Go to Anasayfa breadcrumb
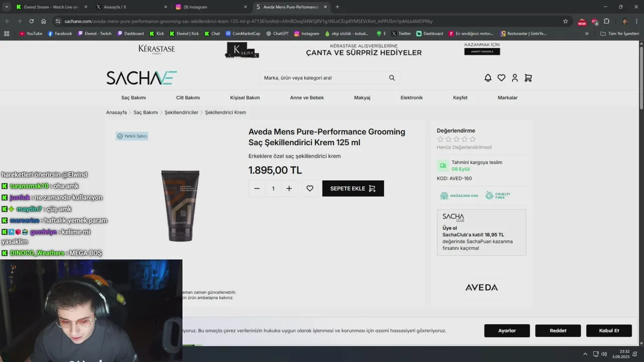Image resolution: width=644 pixels, height=362 pixels. click(116, 113)
